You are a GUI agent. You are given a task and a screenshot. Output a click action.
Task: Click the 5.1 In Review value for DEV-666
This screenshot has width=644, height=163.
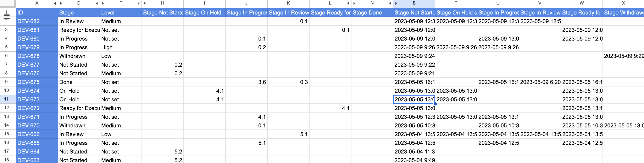click(288, 134)
